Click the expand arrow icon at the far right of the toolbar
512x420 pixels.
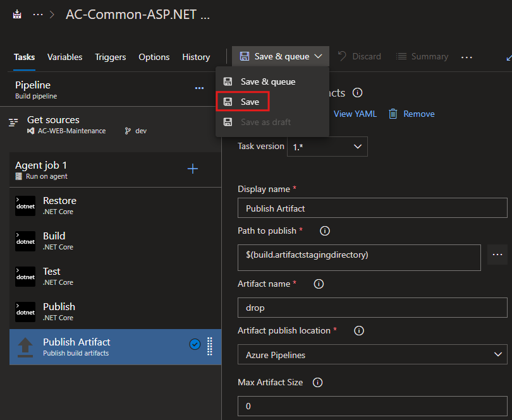[508, 57]
